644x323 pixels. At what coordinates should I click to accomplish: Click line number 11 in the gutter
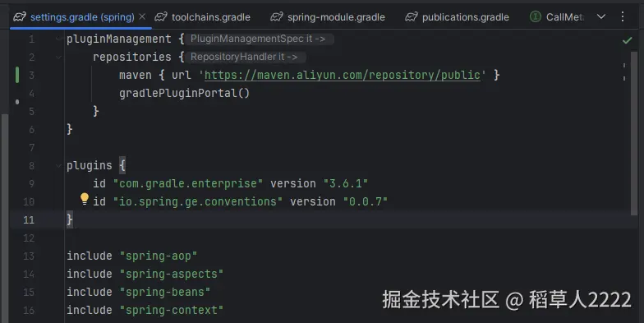coord(29,220)
